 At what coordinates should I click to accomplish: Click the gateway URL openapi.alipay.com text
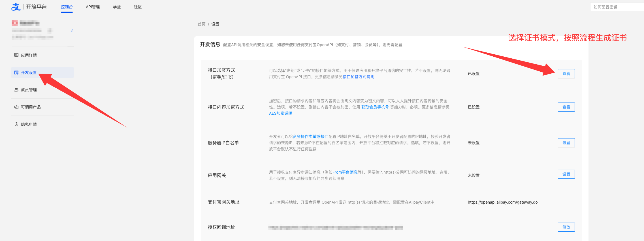pyautogui.click(x=503, y=202)
